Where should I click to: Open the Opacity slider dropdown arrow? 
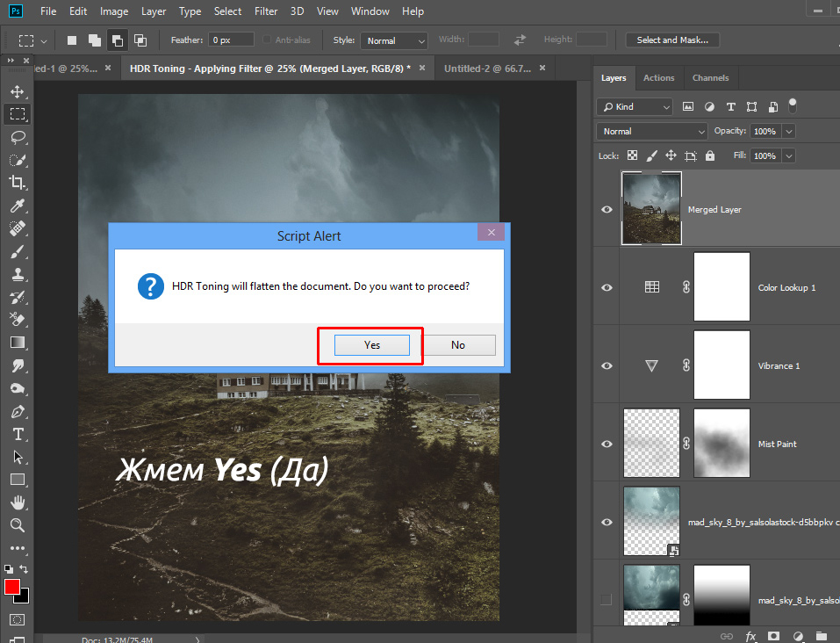pyautogui.click(x=788, y=132)
